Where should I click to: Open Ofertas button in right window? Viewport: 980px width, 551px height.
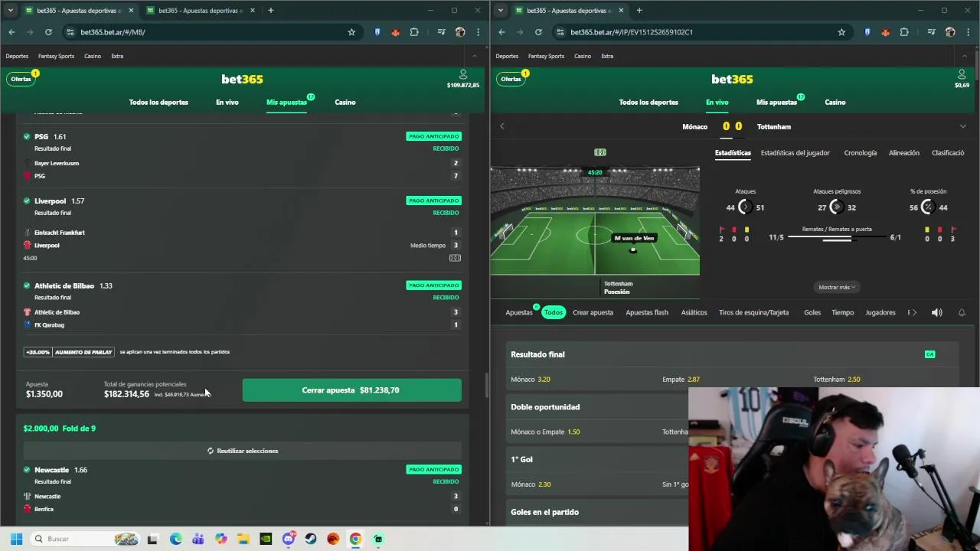coord(511,79)
